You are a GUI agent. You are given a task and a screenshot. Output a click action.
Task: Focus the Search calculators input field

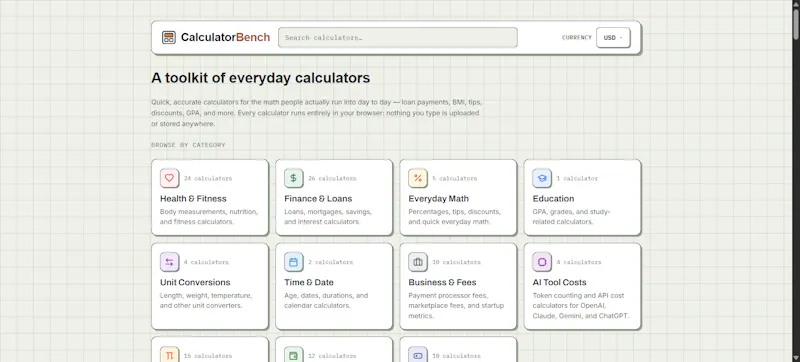tap(397, 38)
